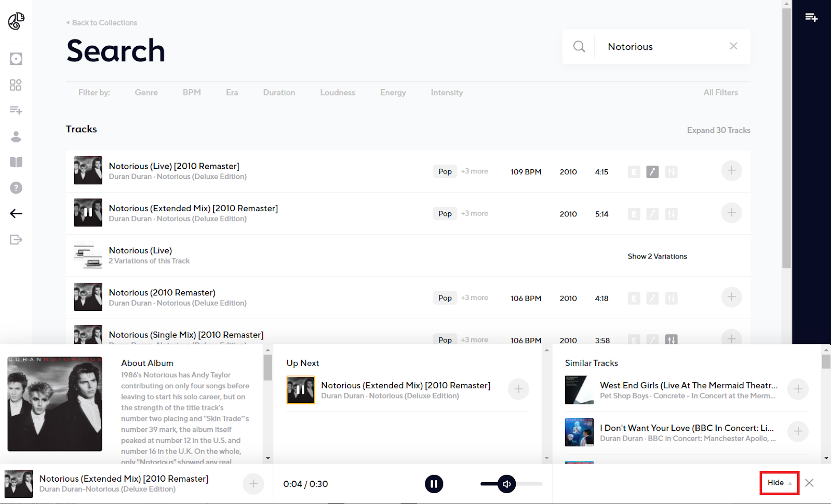Click the main page vertical scrollbar
831x504 pixels.
[787, 138]
